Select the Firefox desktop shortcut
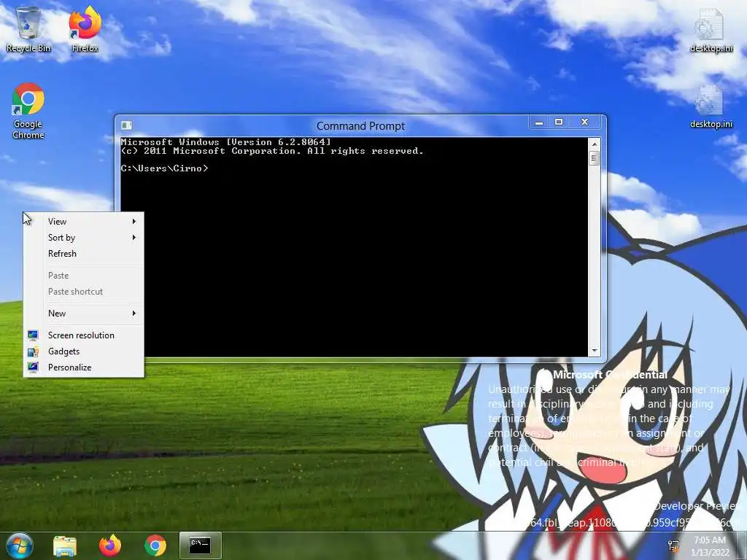Viewport: 747px width, 560px height. click(85, 29)
